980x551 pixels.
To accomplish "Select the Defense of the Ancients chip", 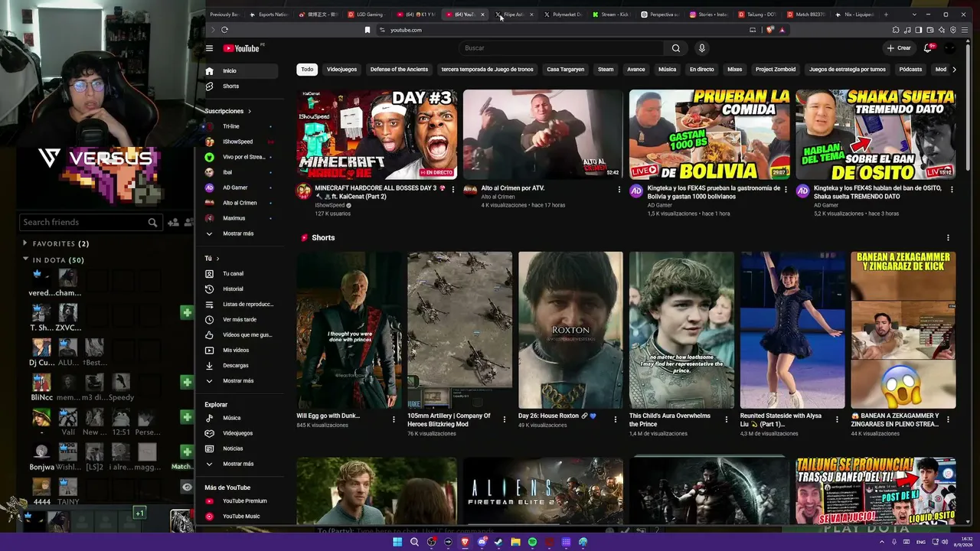I will click(399, 70).
